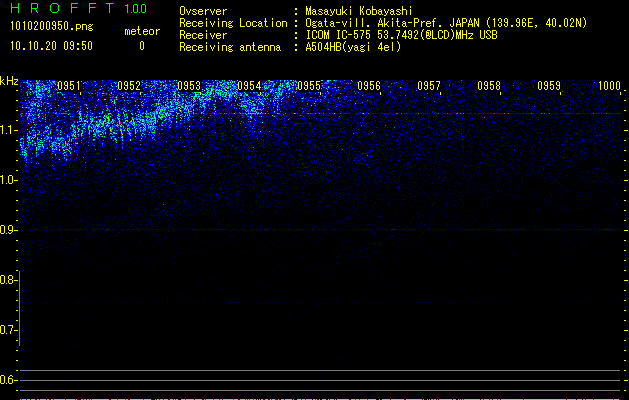
Task: Click the Ogata-vill. Akita-Pref. JAPAN location text
Action: 446,23
